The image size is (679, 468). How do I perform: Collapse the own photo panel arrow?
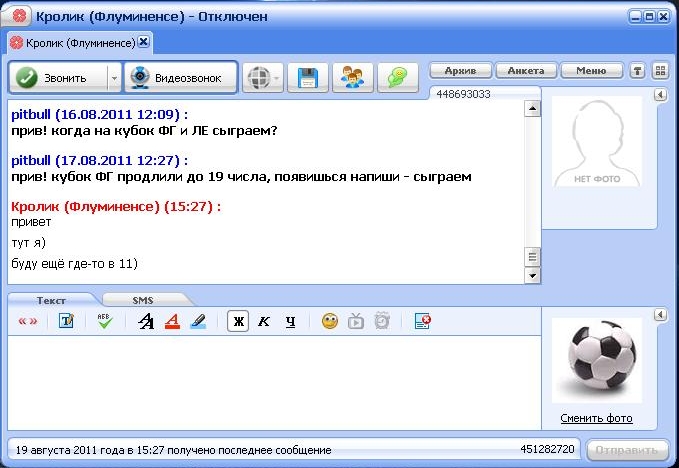coord(660,314)
